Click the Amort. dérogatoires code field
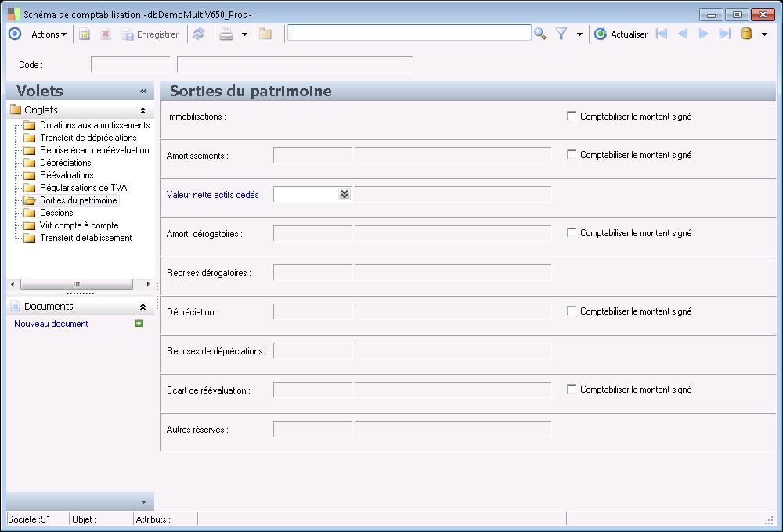 [x=313, y=233]
